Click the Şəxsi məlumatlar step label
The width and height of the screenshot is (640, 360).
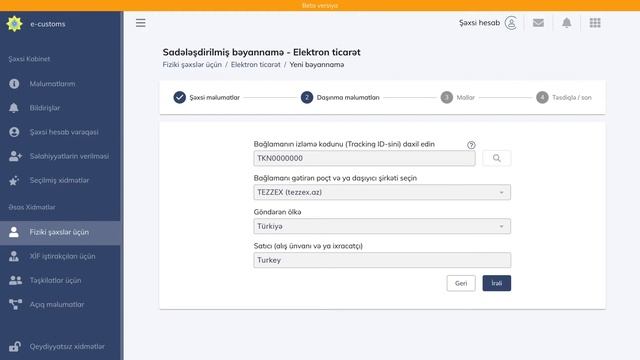[x=214, y=98]
